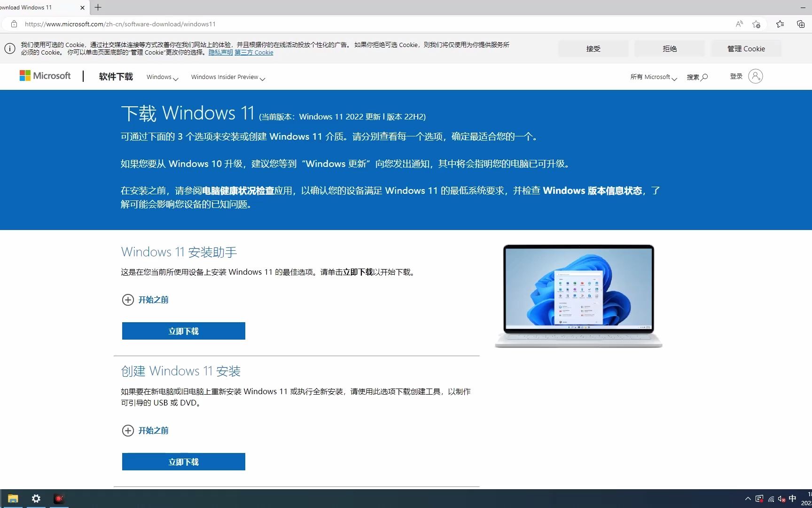This screenshot has height=508, width=812.
Task: Open Collections icon in browser toolbar
Action: point(800,24)
